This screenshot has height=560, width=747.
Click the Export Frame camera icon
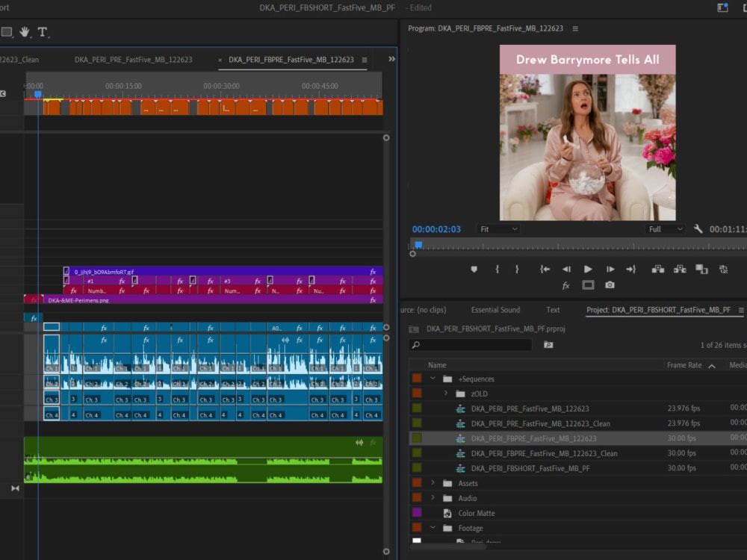click(609, 284)
